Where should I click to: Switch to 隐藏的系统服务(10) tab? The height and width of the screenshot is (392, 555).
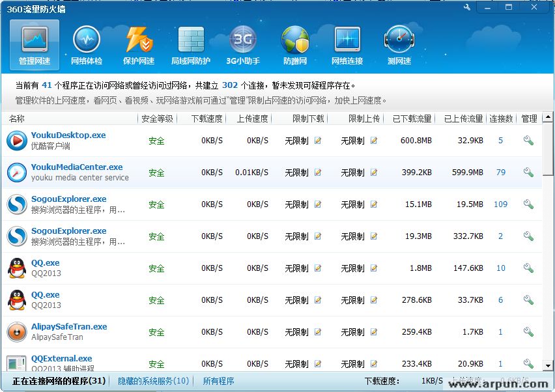click(154, 381)
